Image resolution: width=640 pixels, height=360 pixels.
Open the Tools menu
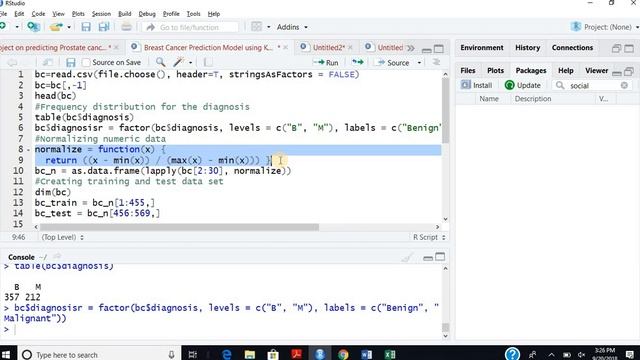click(193, 14)
